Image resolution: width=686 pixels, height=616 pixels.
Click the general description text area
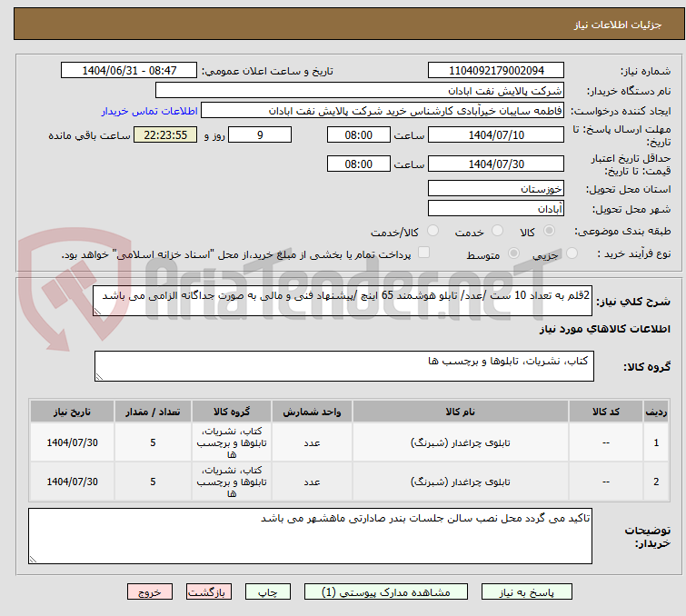pyautogui.click(x=343, y=301)
